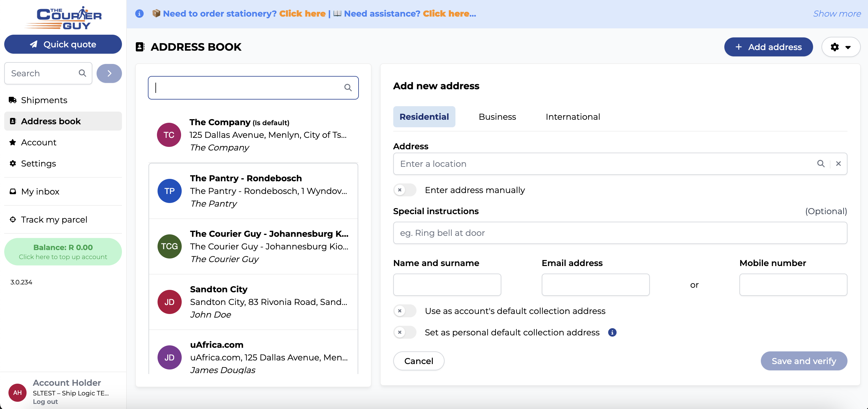The height and width of the screenshot is (409, 868).
Task: Click the Cancel button
Action: pyautogui.click(x=419, y=361)
